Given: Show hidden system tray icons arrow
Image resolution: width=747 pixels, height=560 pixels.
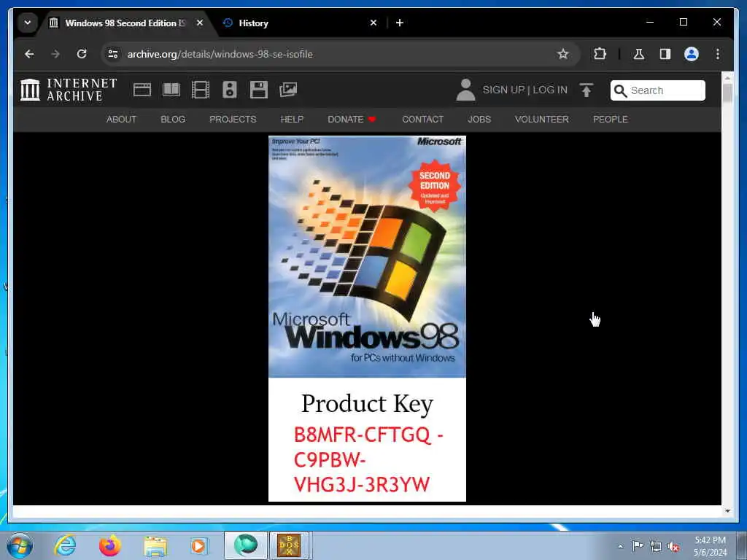Looking at the screenshot, I should [620, 546].
